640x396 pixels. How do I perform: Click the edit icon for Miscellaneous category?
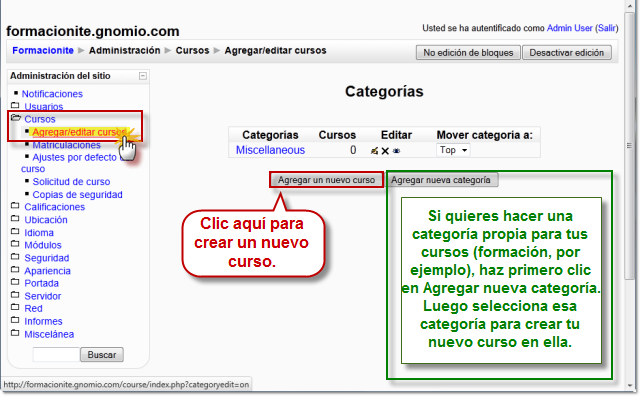(x=374, y=151)
